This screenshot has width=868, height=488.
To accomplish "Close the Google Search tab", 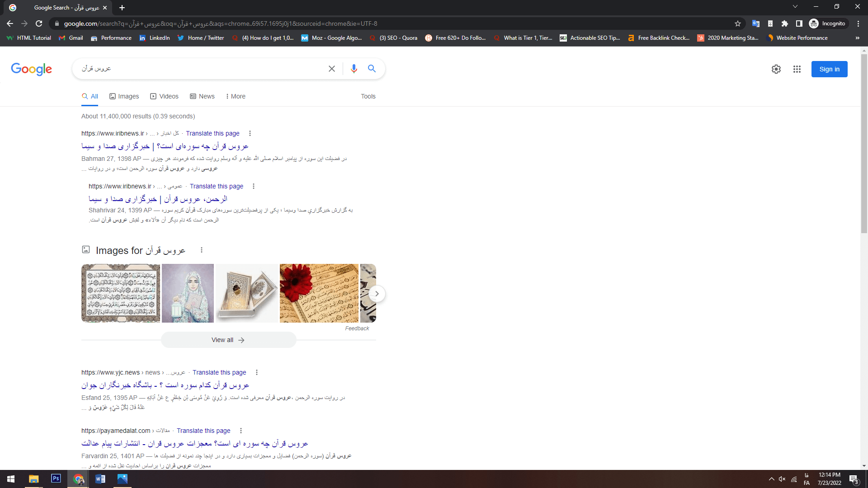I will [x=105, y=8].
